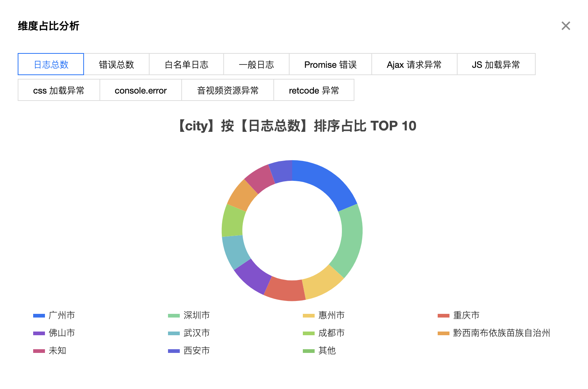
Task: Click the 重庆市 legend label
Action: pos(466,315)
